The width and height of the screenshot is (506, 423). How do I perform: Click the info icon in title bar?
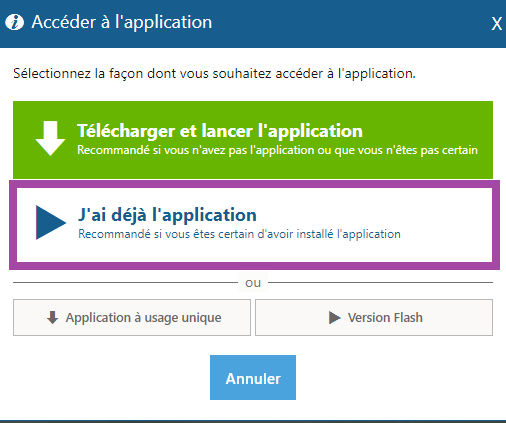pyautogui.click(x=14, y=22)
